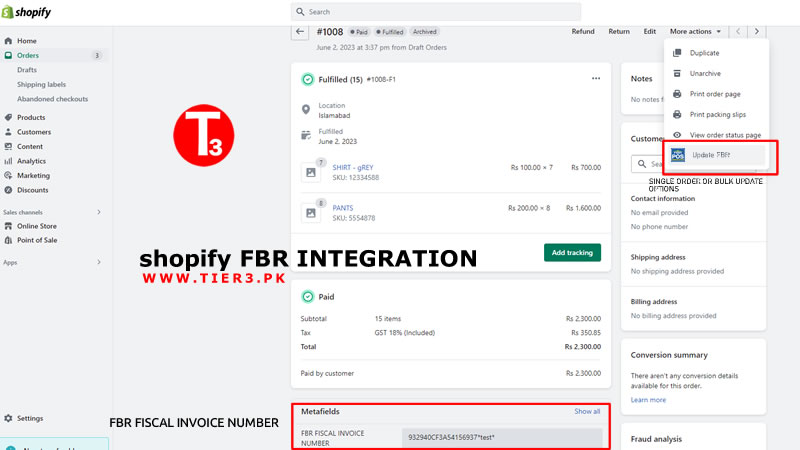Click the Online Store icon
This screenshot has width=800, height=450.
8,226
